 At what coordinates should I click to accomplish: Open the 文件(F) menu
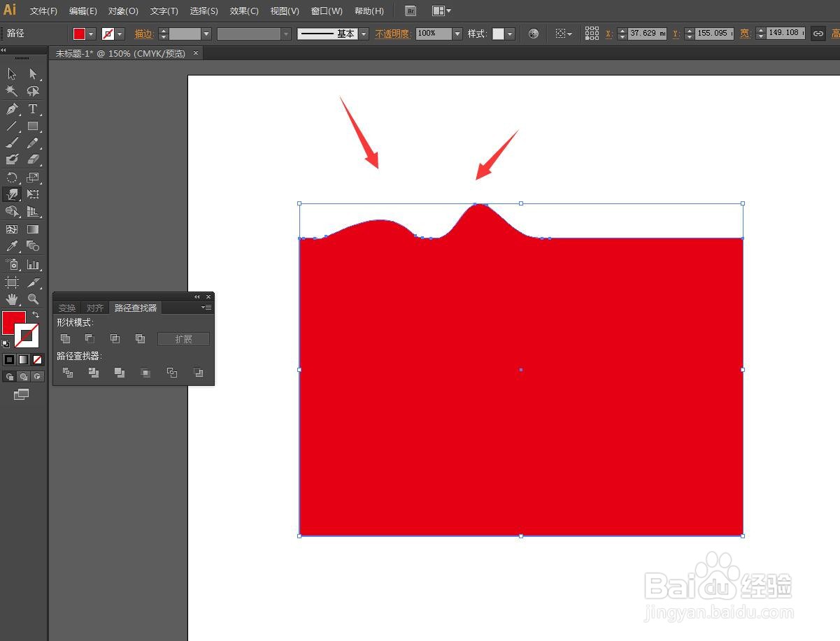tap(43, 11)
